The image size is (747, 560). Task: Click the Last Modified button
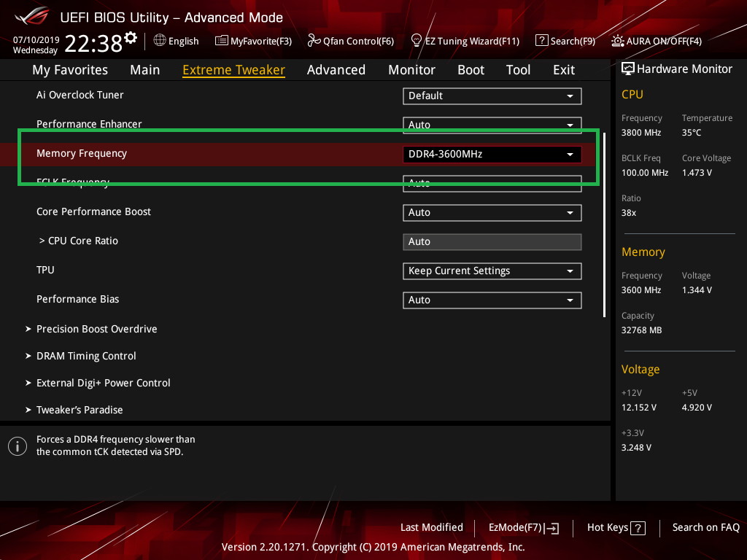(432, 528)
